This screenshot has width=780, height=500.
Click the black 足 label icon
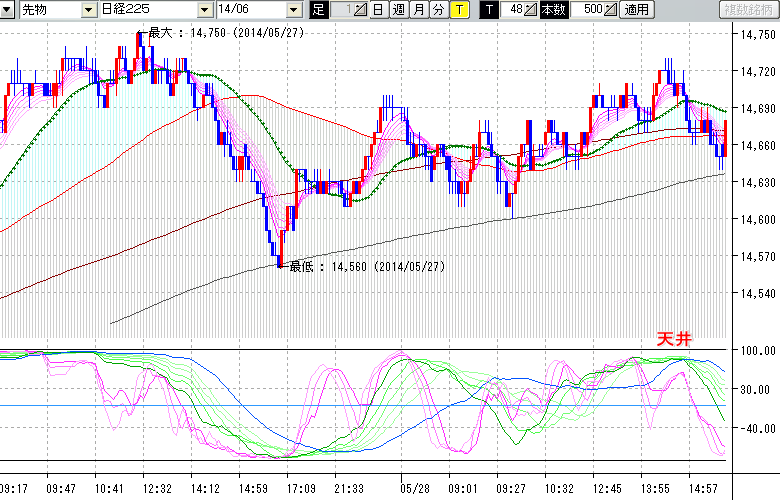click(x=319, y=10)
